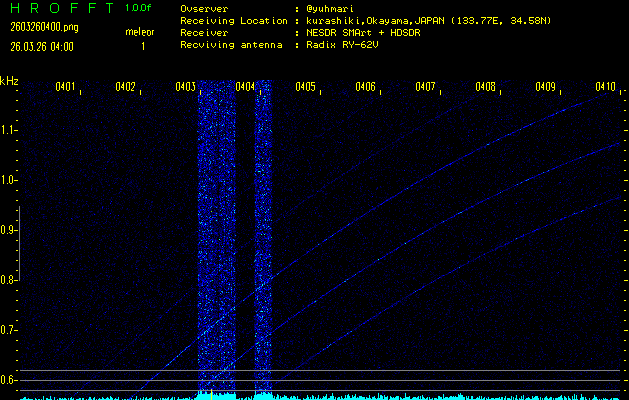This screenshot has width=629, height=400.
Task: Click the NESDR SMArt + HDSDR receiver text
Action: point(366,32)
